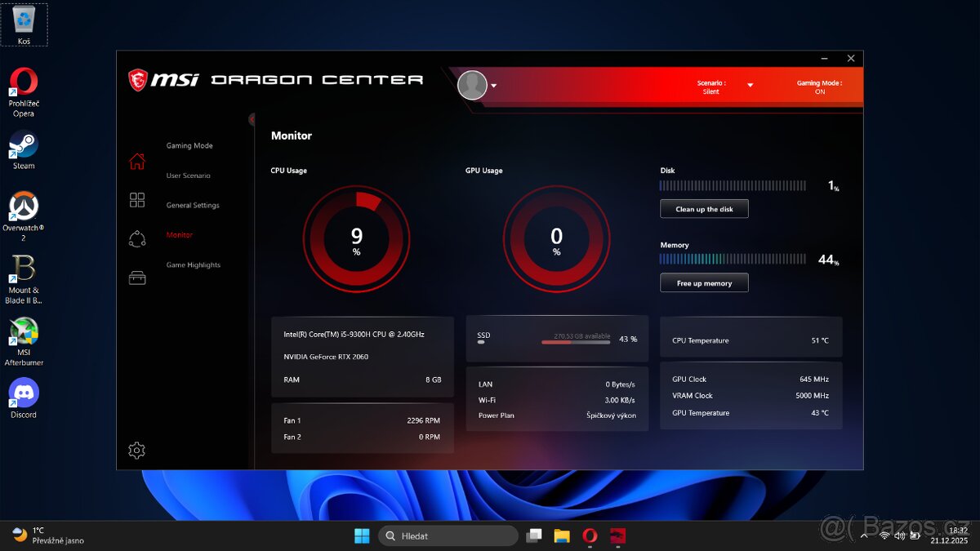
Task: Click the Clean up the disk button
Action: (704, 209)
